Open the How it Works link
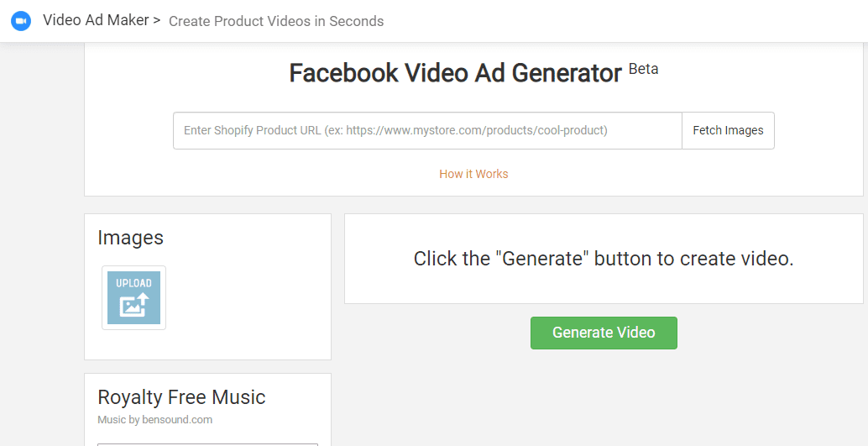This screenshot has height=446, width=868. click(473, 174)
